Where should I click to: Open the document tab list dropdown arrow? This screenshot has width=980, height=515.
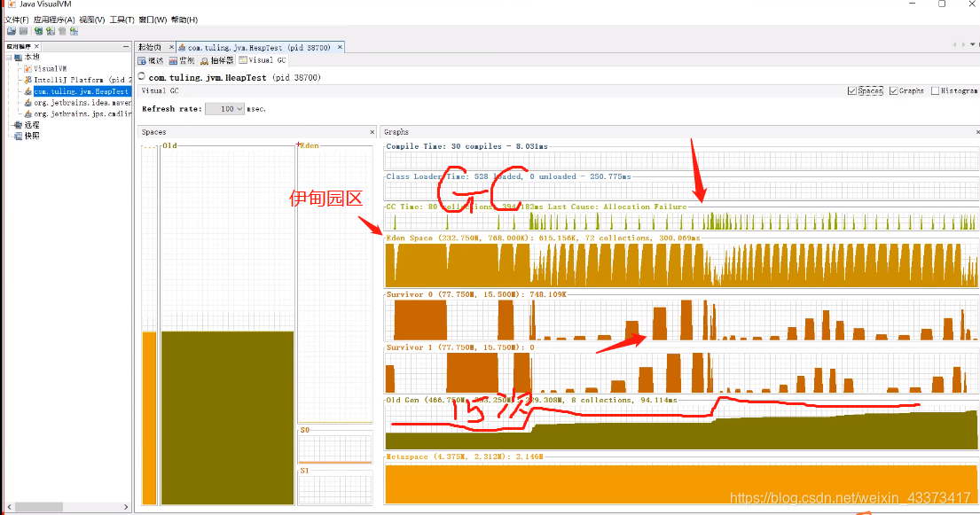[973, 44]
